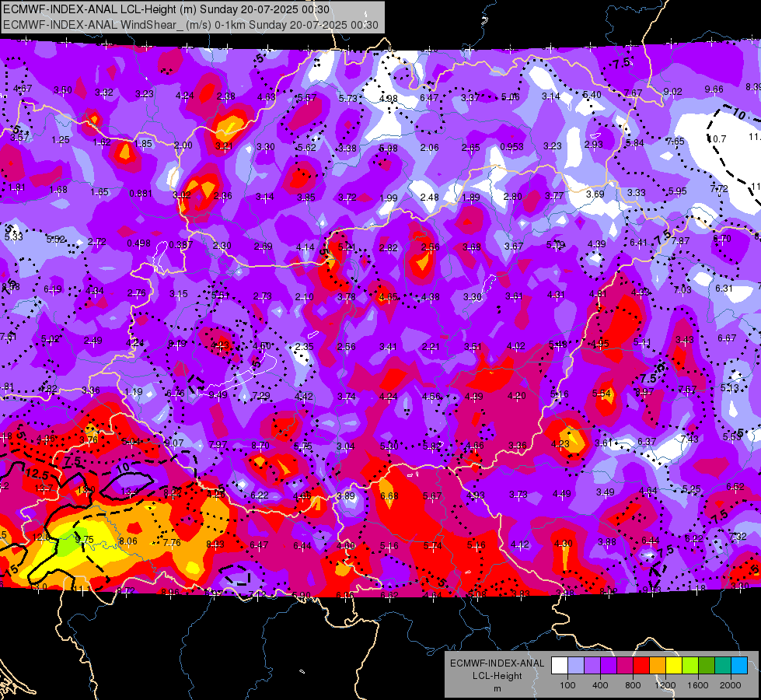Click the wind shear value '10.7'
The width and height of the screenshot is (761, 700).
tap(717, 139)
